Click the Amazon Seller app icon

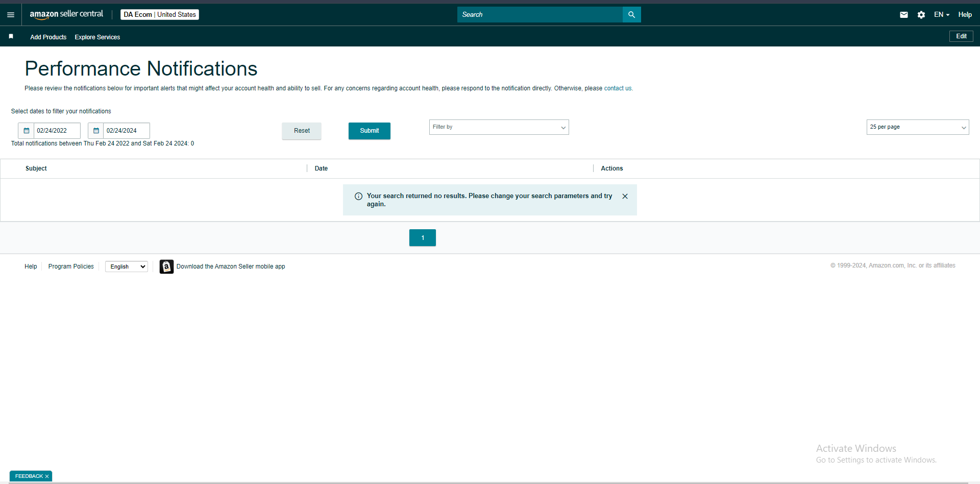pos(166,267)
